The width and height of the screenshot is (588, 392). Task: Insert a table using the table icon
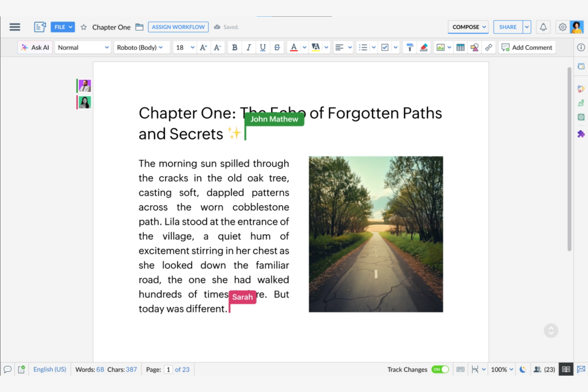click(x=460, y=47)
